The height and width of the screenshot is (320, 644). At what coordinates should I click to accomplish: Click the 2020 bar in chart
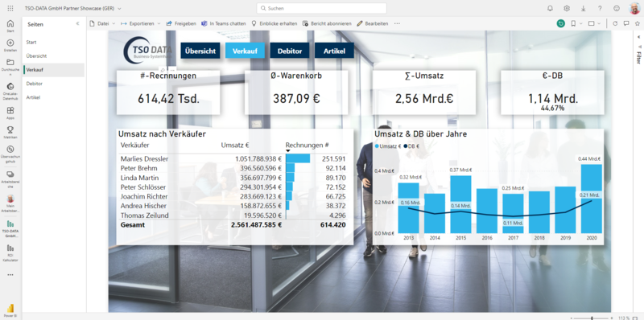click(x=592, y=199)
